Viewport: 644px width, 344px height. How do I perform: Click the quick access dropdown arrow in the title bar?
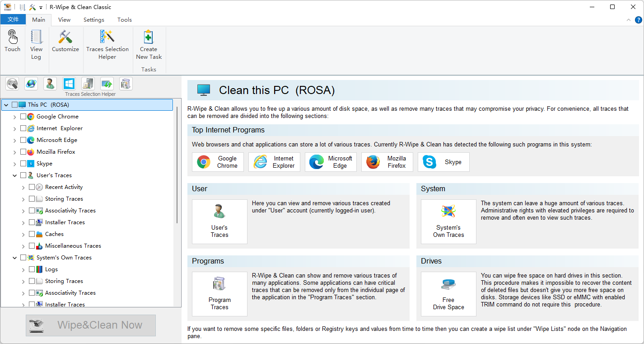pyautogui.click(x=41, y=7)
